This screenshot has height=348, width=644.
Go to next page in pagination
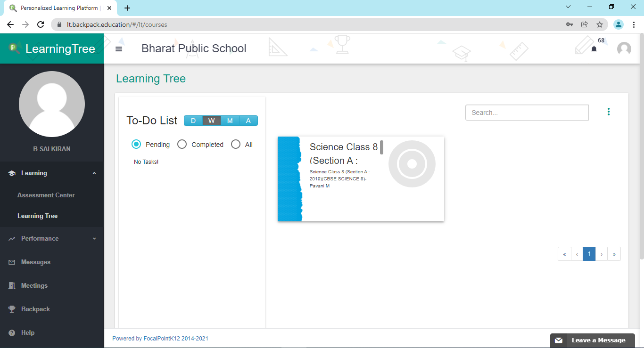[x=602, y=254]
